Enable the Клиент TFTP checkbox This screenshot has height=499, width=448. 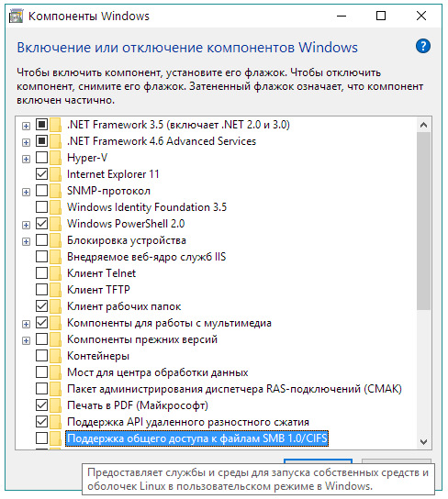tap(41, 290)
